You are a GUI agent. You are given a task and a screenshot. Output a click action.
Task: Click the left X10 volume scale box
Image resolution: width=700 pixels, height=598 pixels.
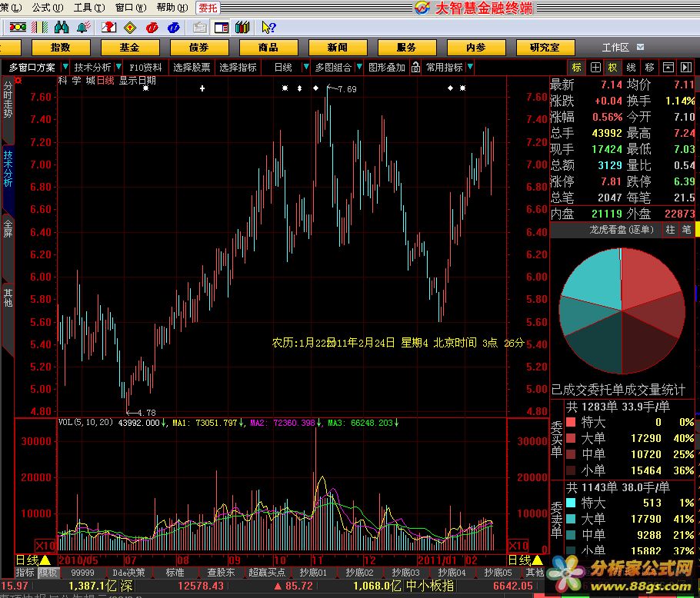pos(45,546)
